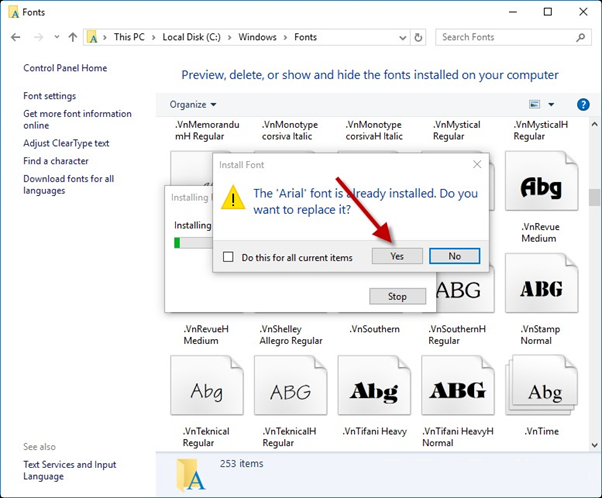Click No in Install Font dialog
Screen dimensions: 602x498
455,256
